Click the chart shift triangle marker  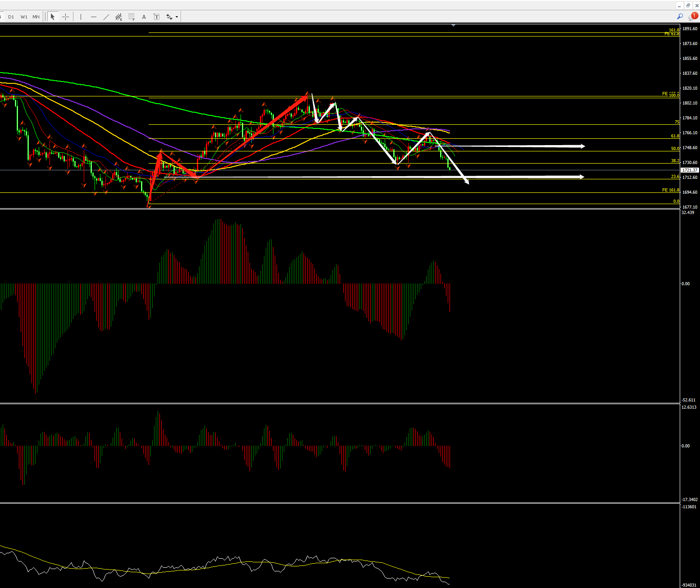[x=453, y=26]
